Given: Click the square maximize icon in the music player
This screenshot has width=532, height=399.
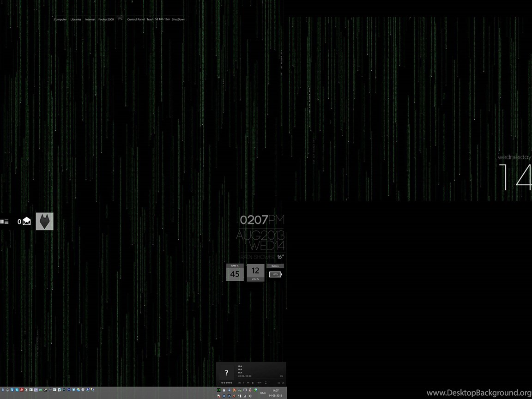Looking at the screenshot, I should point(279,383).
